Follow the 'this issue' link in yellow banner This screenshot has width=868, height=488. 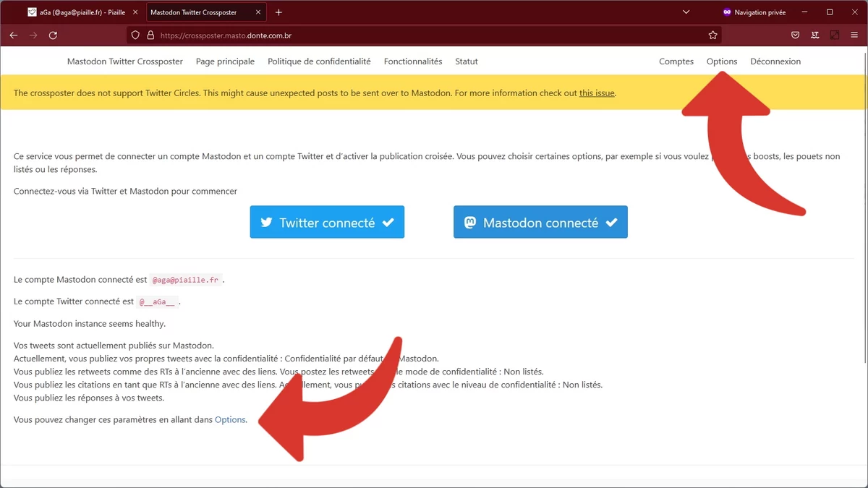click(597, 93)
